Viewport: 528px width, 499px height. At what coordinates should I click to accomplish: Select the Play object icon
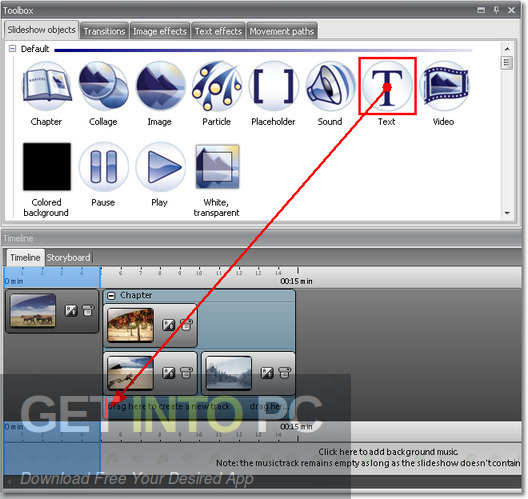[160, 167]
